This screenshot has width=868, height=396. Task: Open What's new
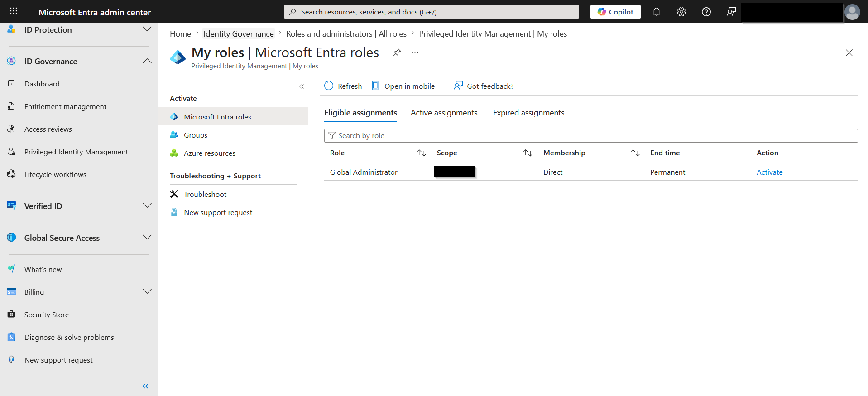43,269
